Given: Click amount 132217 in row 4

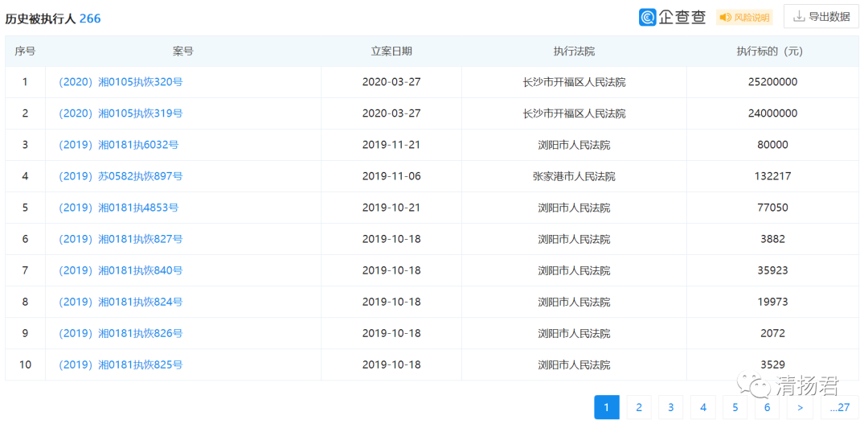Looking at the screenshot, I should click(772, 176).
